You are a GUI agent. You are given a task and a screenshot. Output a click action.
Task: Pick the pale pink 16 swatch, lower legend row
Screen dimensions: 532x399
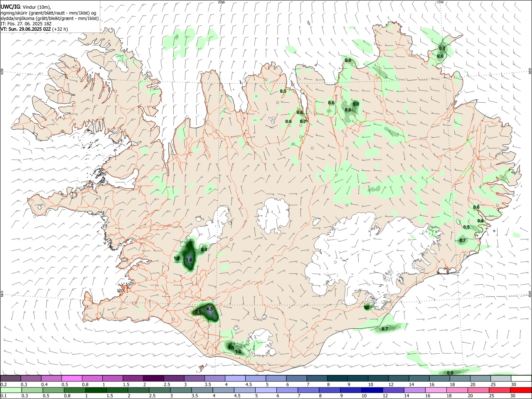click(x=436, y=390)
